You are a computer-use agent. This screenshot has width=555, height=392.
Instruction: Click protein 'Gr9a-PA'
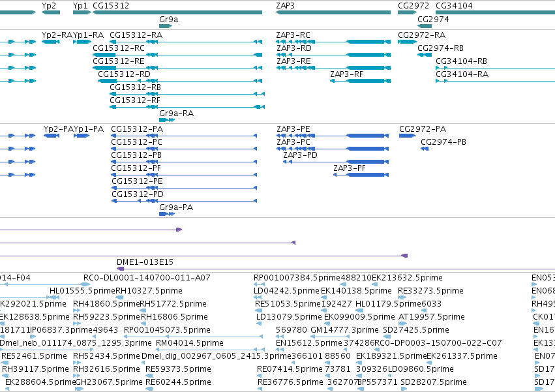point(176,208)
